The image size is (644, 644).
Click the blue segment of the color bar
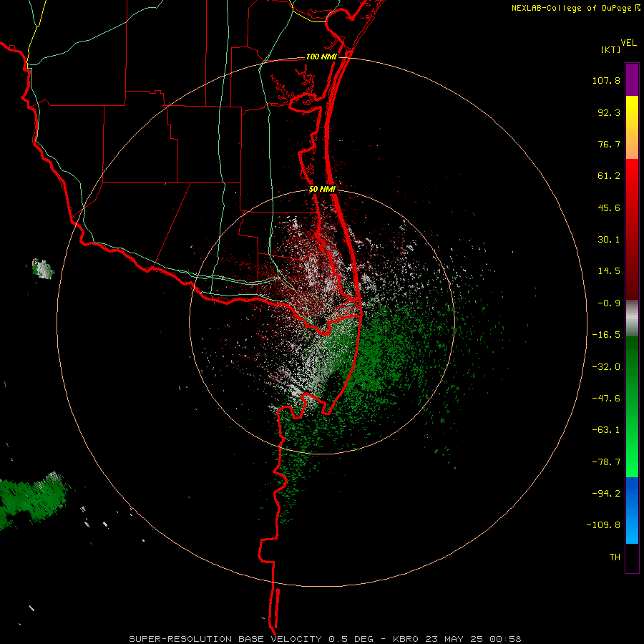click(x=632, y=510)
